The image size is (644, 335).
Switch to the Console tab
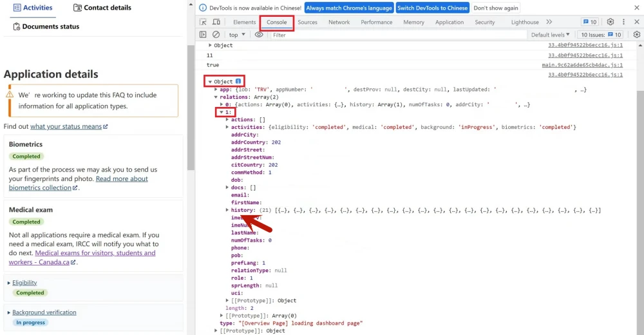(x=276, y=22)
